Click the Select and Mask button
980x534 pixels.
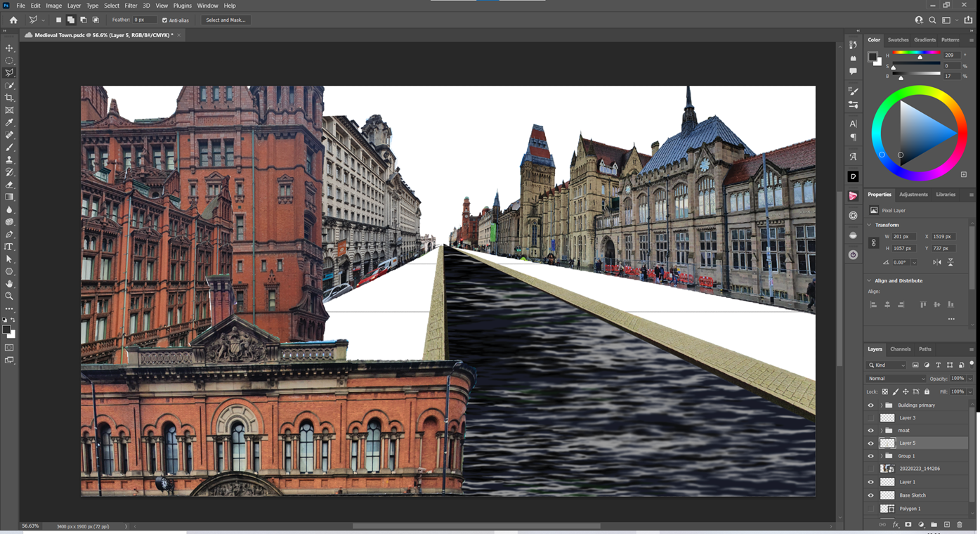click(x=226, y=20)
